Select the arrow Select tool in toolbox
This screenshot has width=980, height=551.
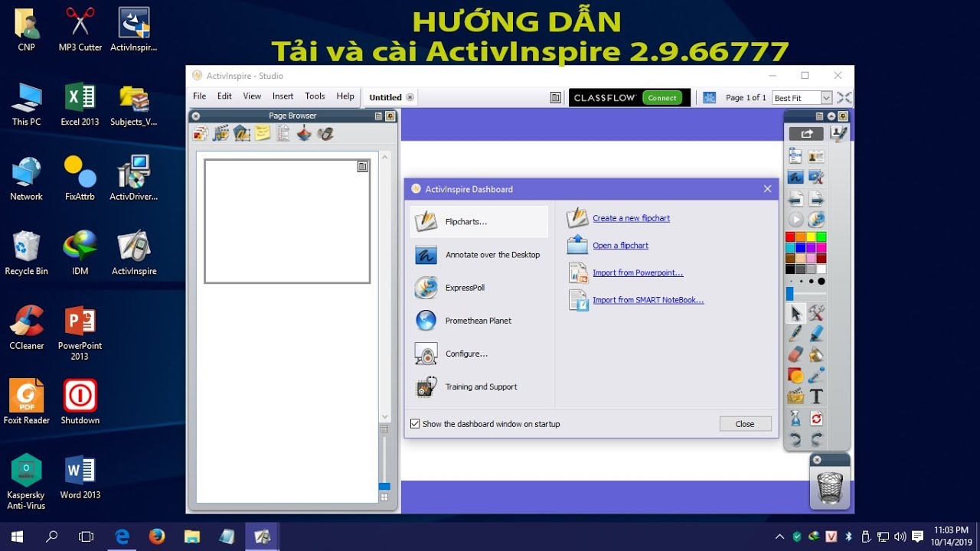click(x=795, y=313)
